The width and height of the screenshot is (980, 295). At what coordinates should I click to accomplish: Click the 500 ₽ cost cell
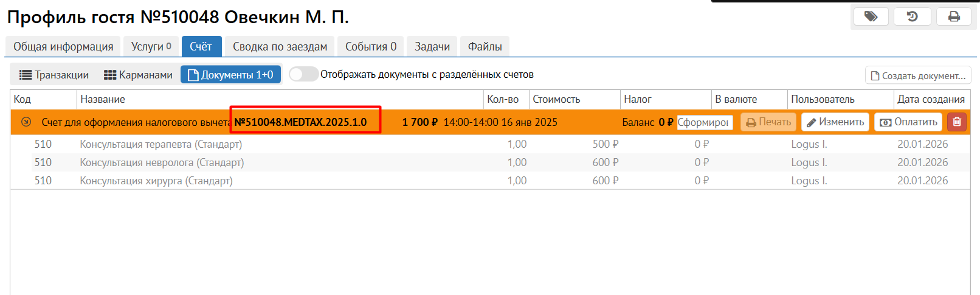[x=606, y=144]
